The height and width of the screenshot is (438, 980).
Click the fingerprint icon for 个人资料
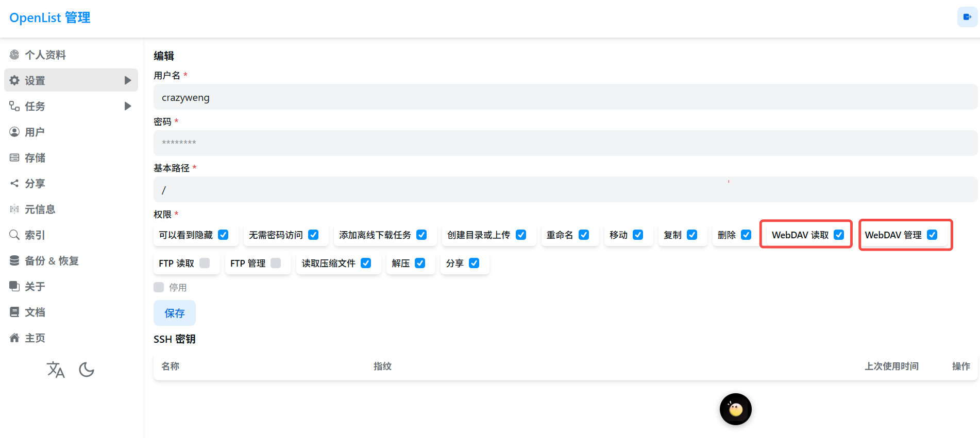tap(14, 55)
